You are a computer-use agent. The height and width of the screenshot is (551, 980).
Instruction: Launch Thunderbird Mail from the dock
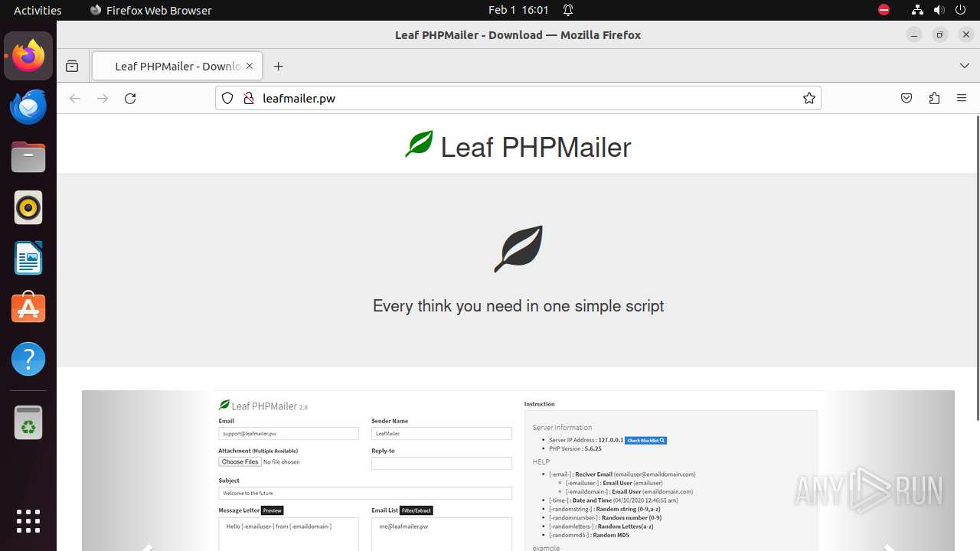coord(28,106)
